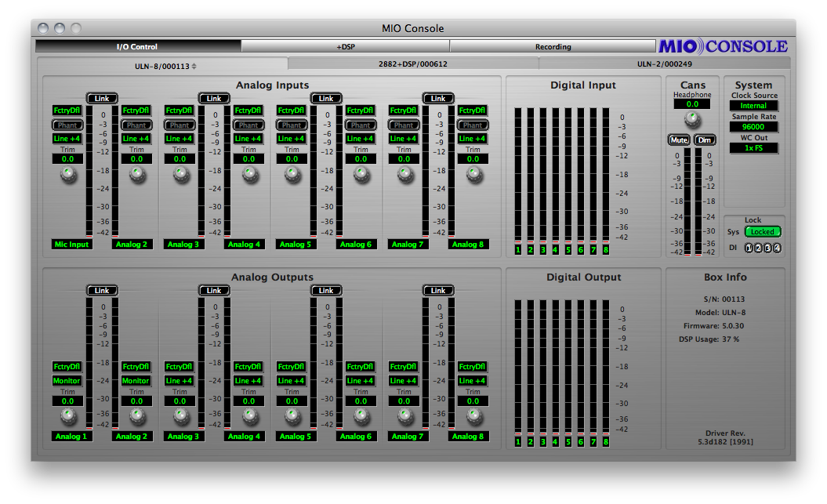This screenshot has width=827, height=504.
Task: Click the Mic Input trim value field
Action: [67, 158]
